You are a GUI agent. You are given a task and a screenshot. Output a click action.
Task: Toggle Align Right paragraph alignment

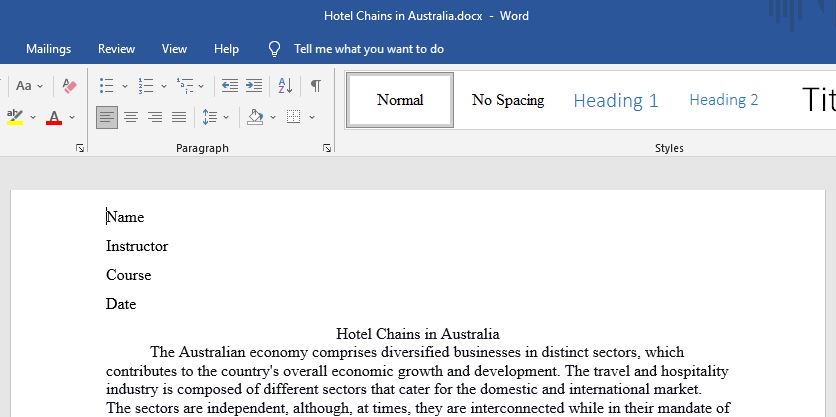[155, 117]
